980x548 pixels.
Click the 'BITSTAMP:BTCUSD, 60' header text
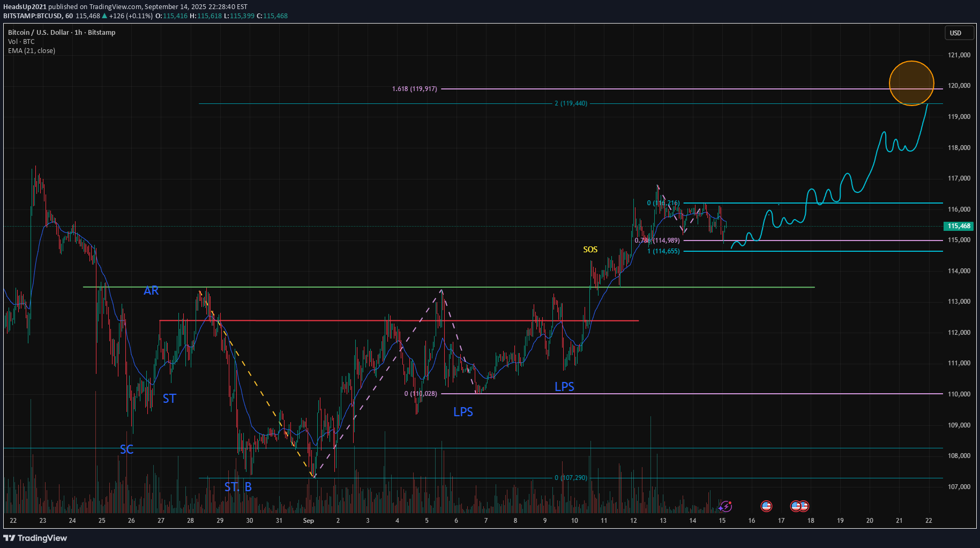[x=38, y=16]
